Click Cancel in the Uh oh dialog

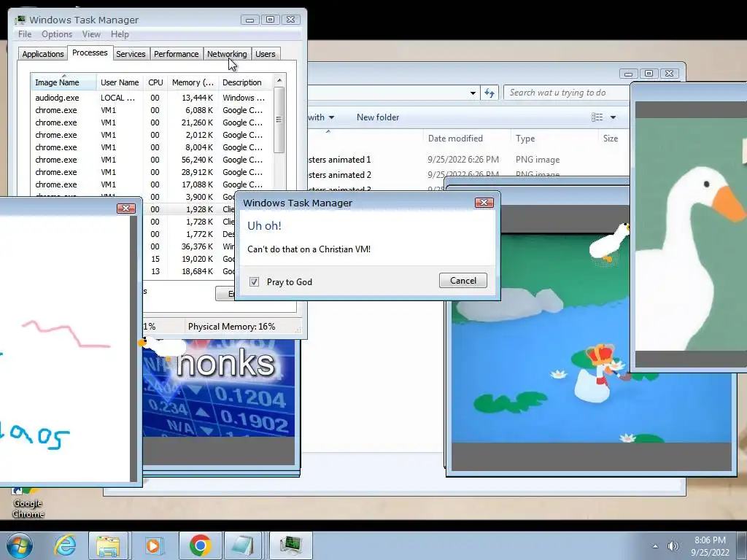click(x=463, y=281)
